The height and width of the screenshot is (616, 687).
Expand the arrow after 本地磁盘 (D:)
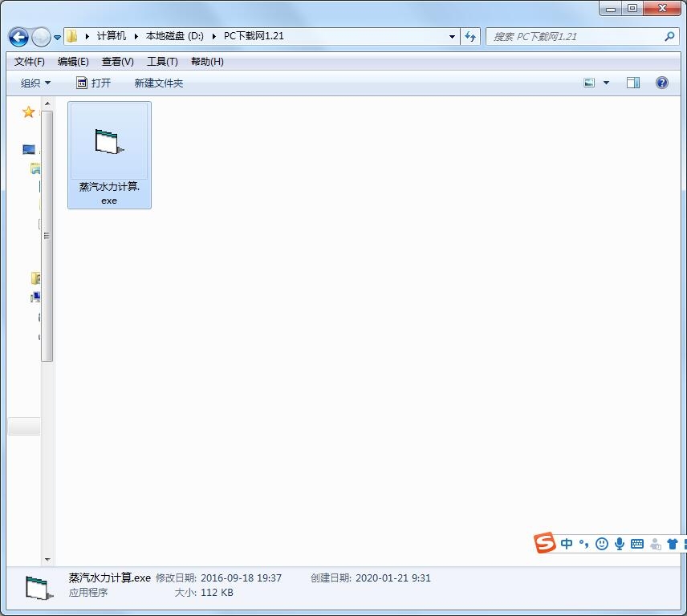[x=214, y=36]
